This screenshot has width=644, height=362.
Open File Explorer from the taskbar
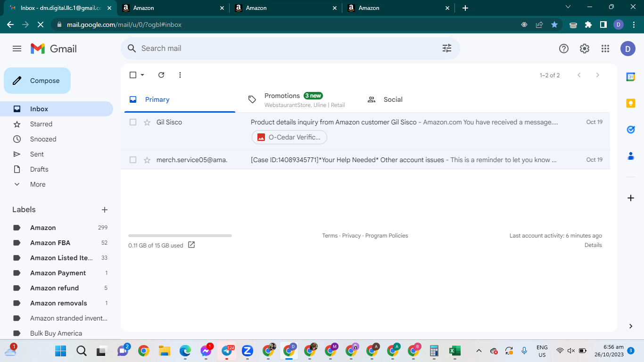pos(165,351)
